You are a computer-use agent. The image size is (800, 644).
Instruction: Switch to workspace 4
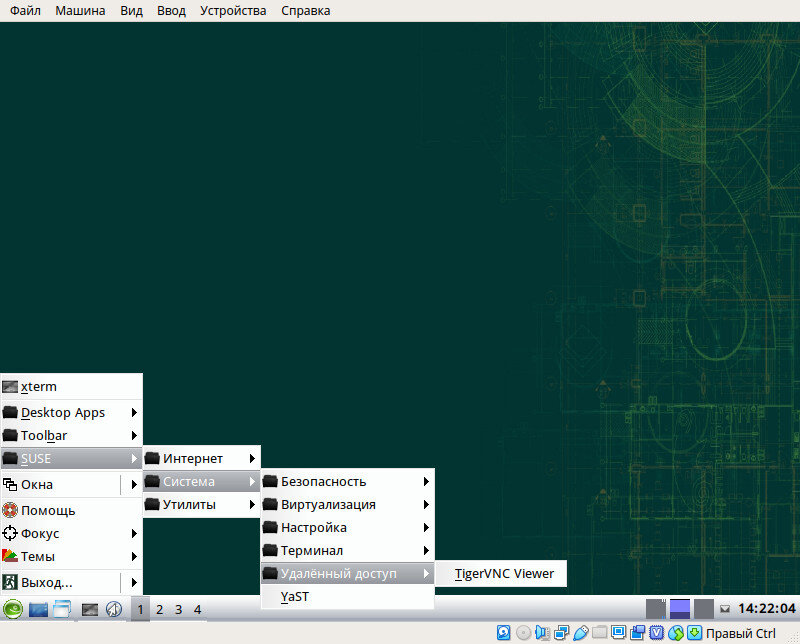click(x=197, y=609)
